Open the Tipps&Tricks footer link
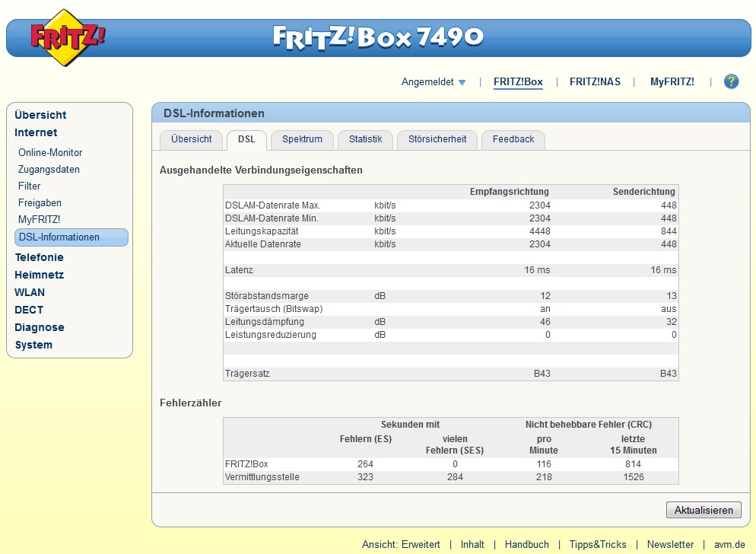 point(597,544)
